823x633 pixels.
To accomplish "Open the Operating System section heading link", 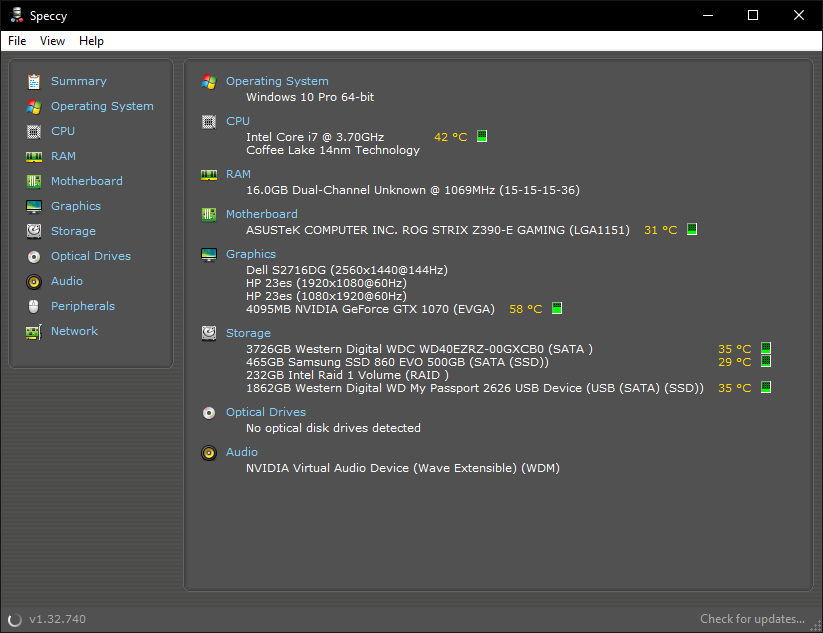I will 277,81.
